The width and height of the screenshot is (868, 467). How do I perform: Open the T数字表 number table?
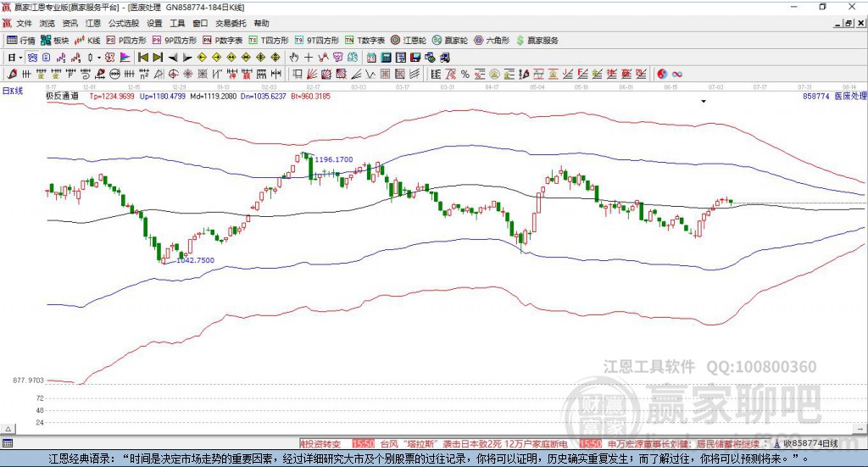pos(364,41)
